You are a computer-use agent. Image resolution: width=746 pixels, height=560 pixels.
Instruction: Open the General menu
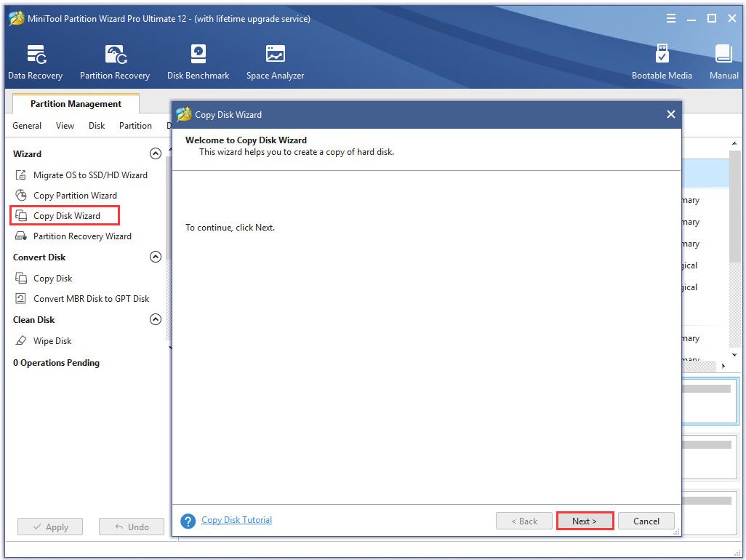pyautogui.click(x=27, y=126)
